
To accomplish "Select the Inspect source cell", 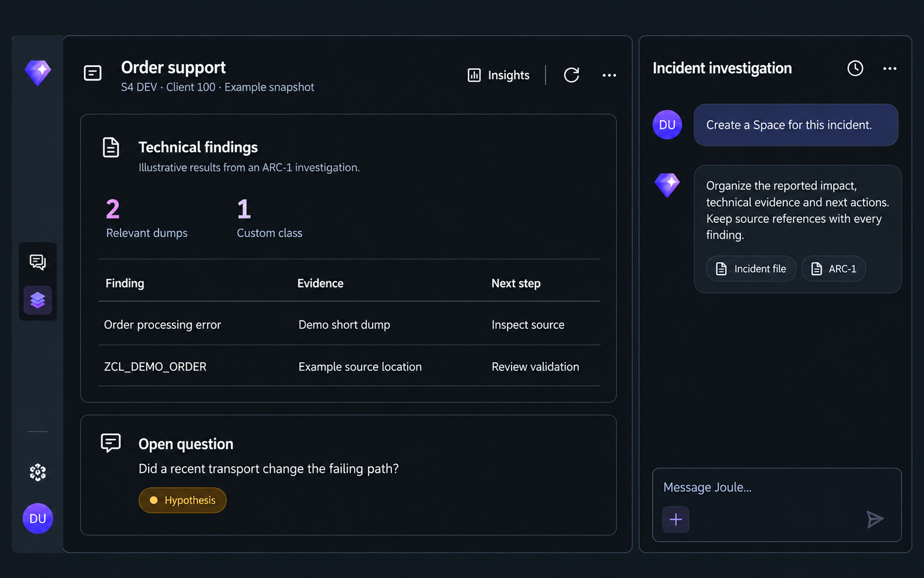I will [x=528, y=325].
